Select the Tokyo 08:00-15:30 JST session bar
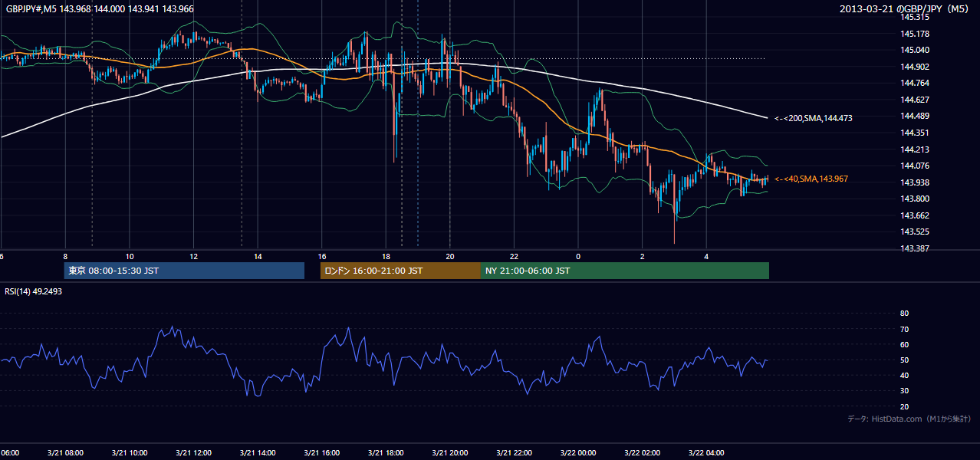980x460 pixels. pyautogui.click(x=184, y=271)
